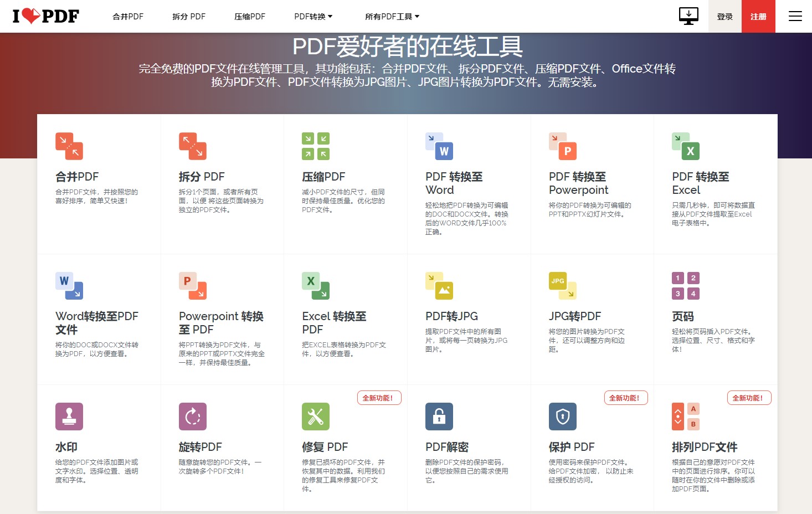
Task: Click the Excel to PDF icon
Action: (x=316, y=286)
